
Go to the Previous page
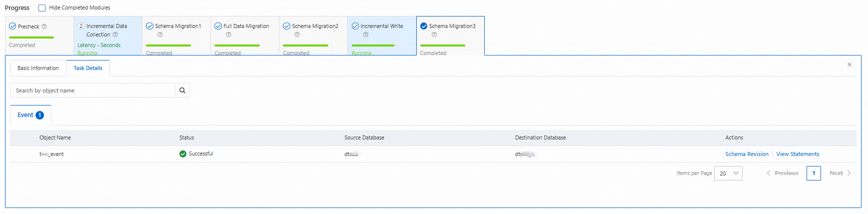click(783, 173)
